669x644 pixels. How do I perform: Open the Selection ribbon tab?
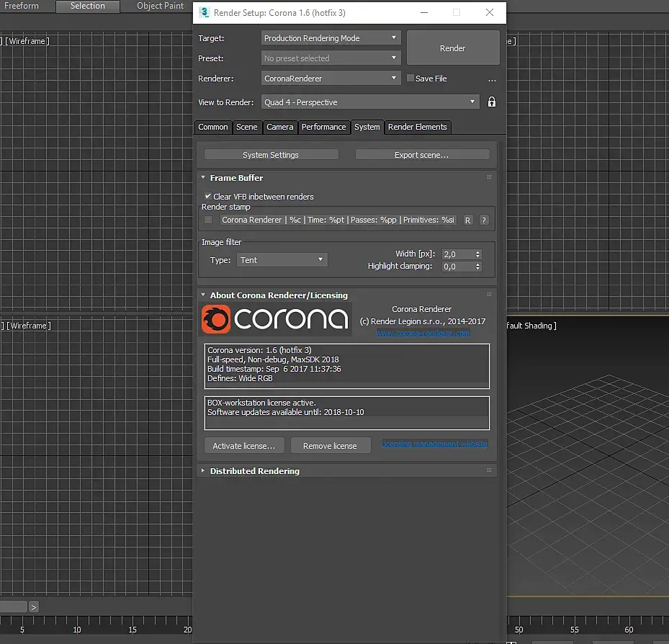87,6
